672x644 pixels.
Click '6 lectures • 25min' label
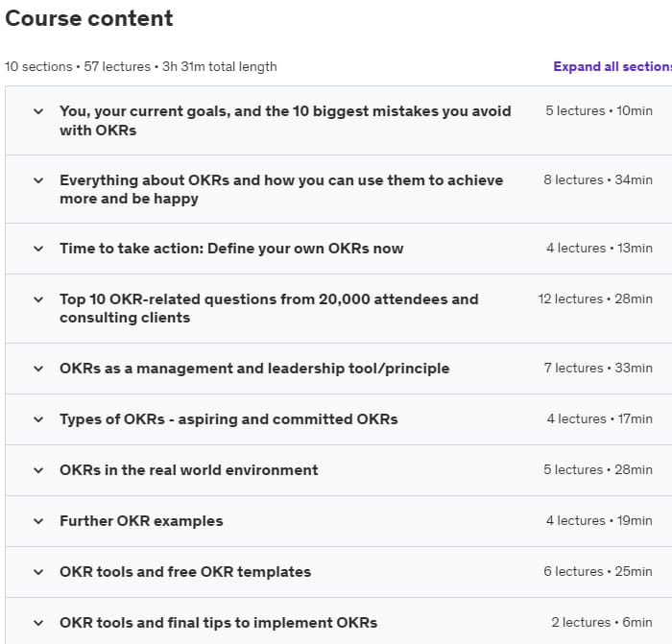(598, 572)
